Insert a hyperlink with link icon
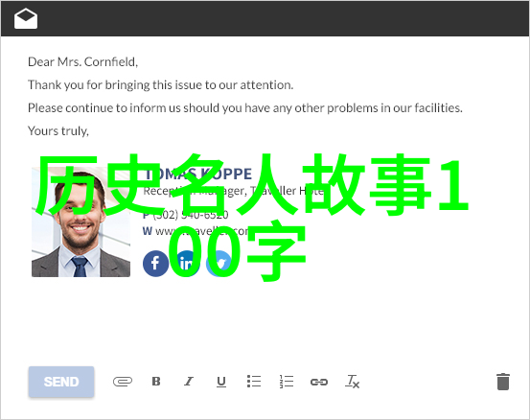Image resolution: width=530 pixels, height=420 pixels. click(x=319, y=382)
